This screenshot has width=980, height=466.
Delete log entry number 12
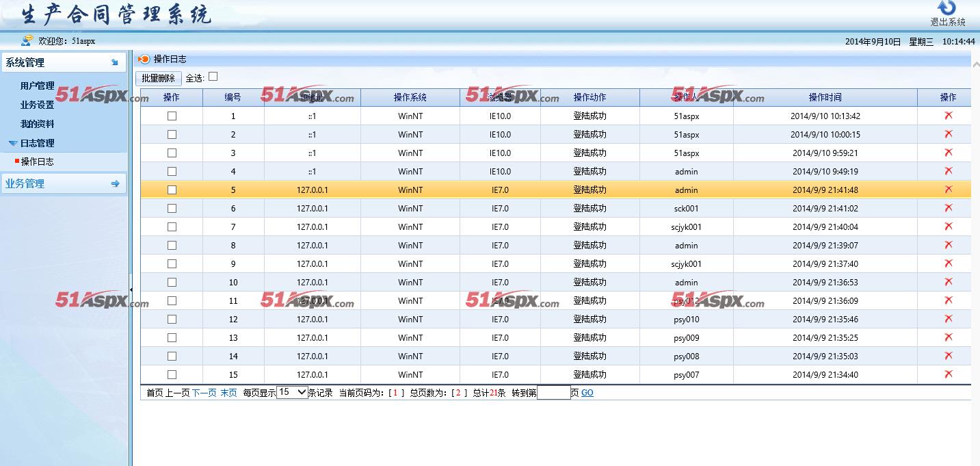click(x=948, y=319)
